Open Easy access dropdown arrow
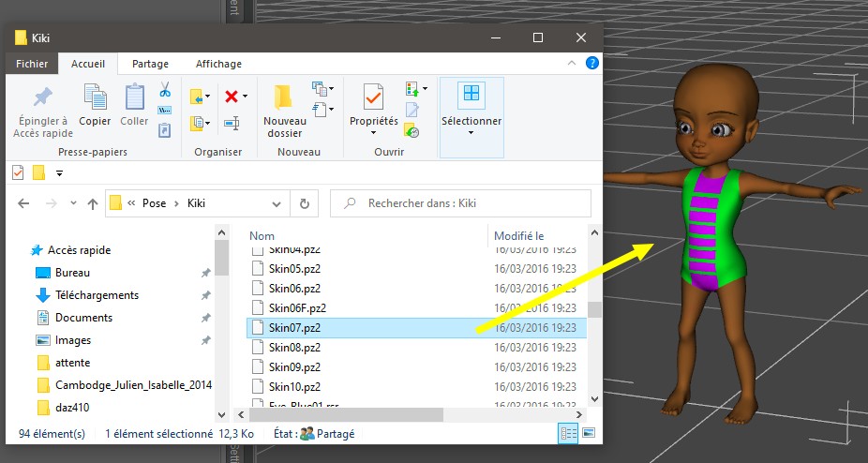Viewport: 868px width, 463px height. (x=331, y=109)
